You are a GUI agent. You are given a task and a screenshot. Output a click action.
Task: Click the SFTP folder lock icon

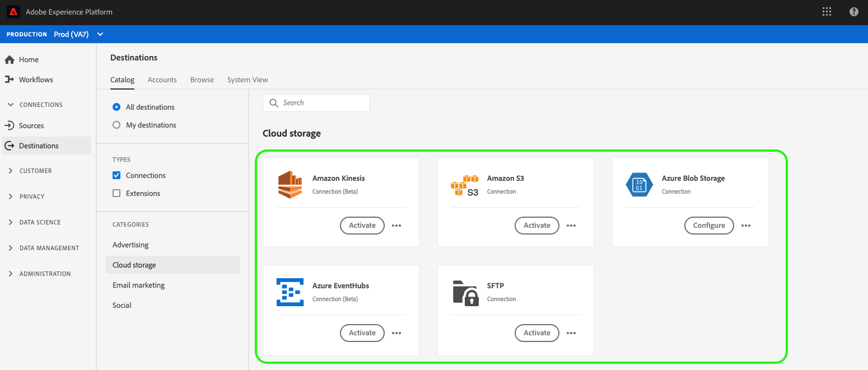point(465,293)
